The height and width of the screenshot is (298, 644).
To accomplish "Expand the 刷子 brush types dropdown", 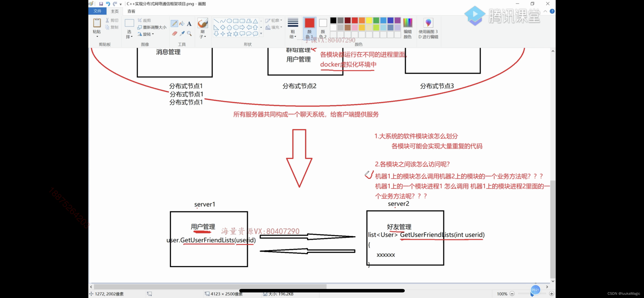I will click(203, 34).
